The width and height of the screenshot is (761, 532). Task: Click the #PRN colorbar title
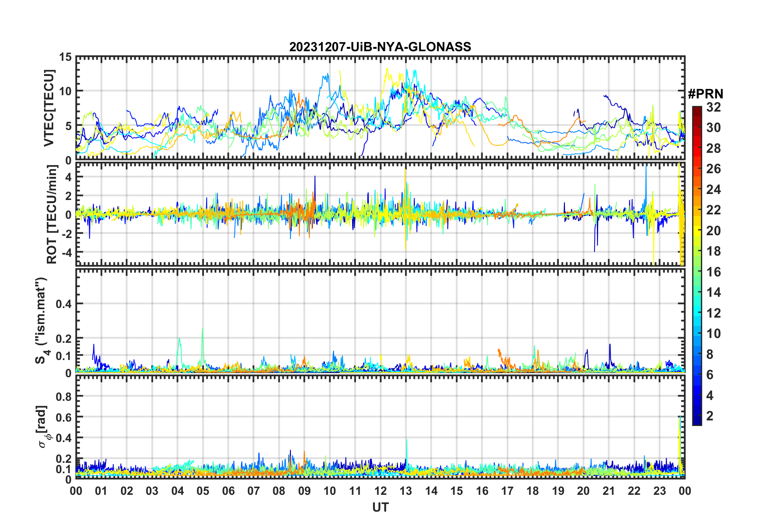click(705, 94)
